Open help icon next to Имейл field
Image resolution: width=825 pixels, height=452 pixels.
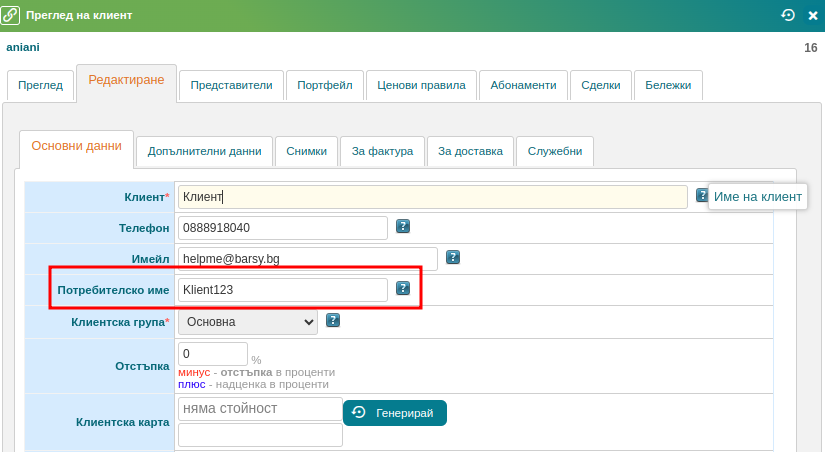(453, 257)
